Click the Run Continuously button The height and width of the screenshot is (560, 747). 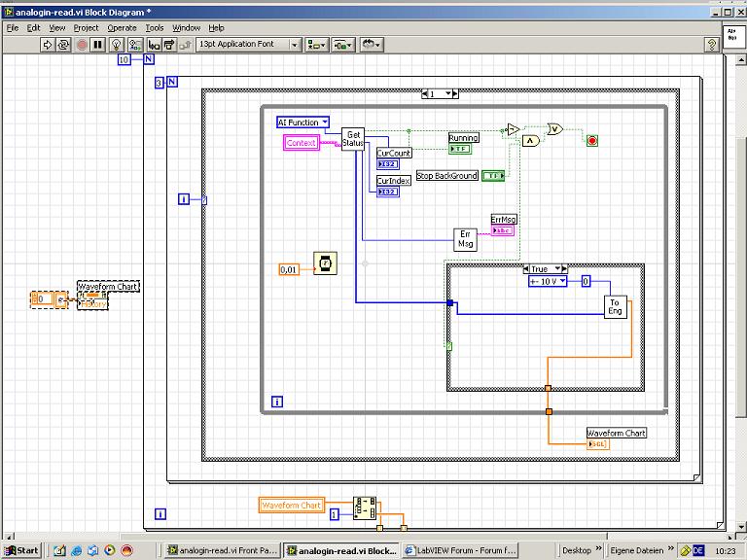tap(63, 45)
